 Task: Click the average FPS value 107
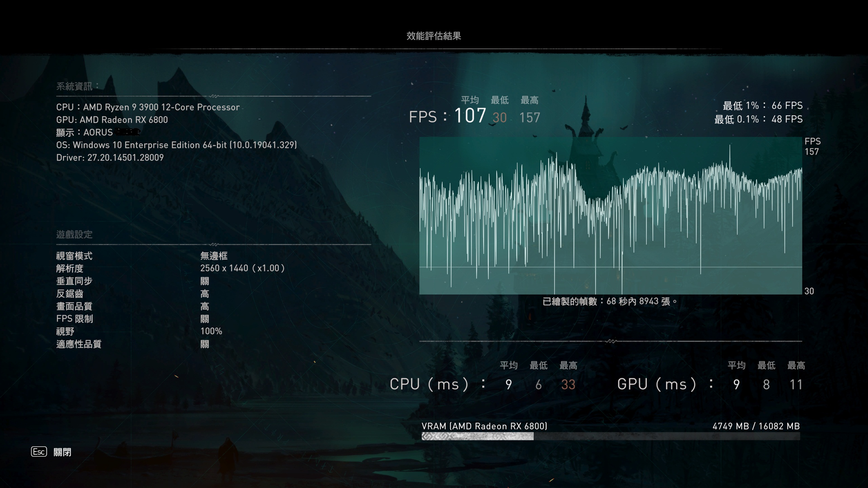tap(470, 116)
